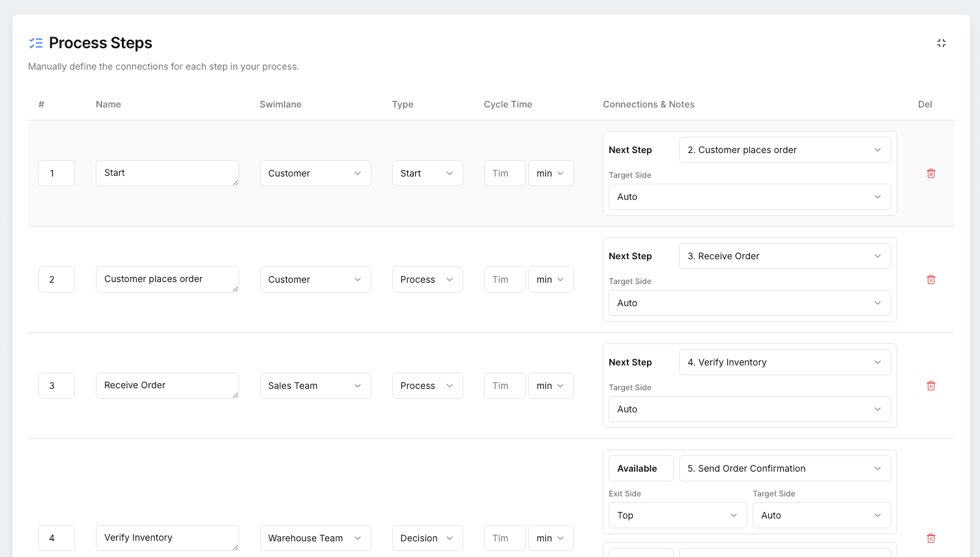The width and height of the screenshot is (980, 557).
Task: Click step number field 1
Action: click(x=57, y=173)
